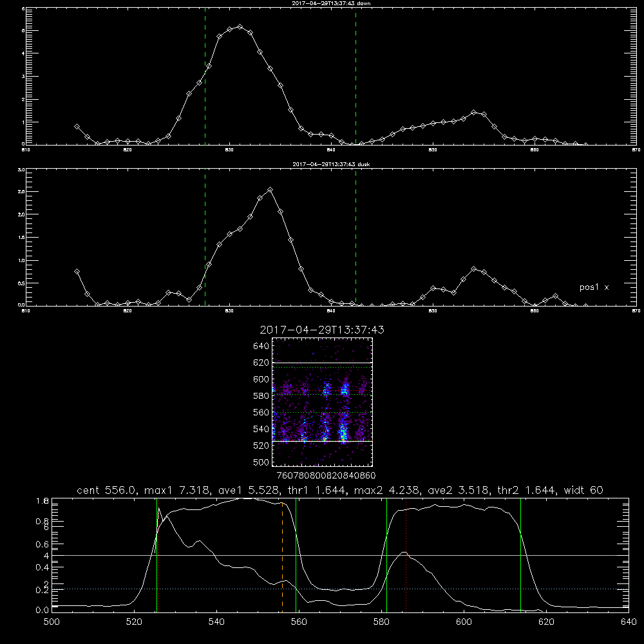Screen dimensions: 644x644
Task: Select the "cent 556.0" value in stats line
Action: [x=106, y=490]
